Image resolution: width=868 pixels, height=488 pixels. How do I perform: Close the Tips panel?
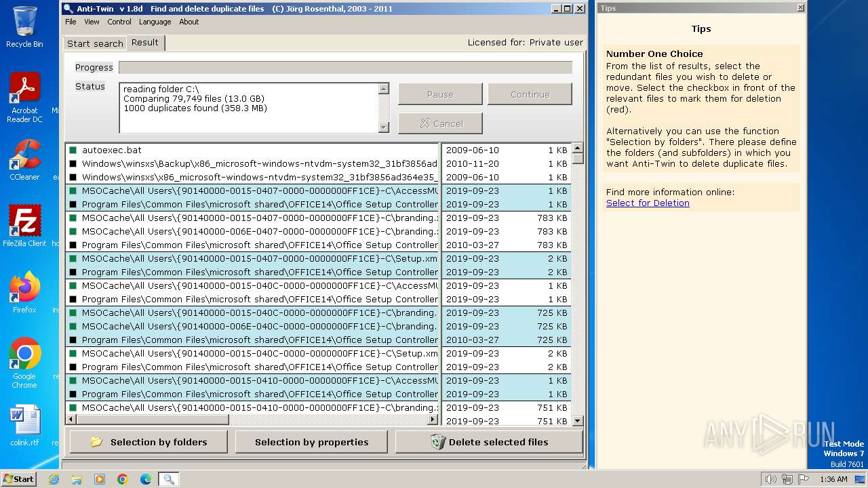pyautogui.click(x=801, y=8)
